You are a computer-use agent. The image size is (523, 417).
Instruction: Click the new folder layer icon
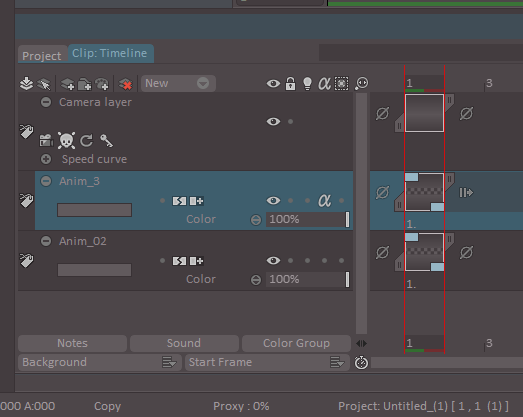pos(84,84)
